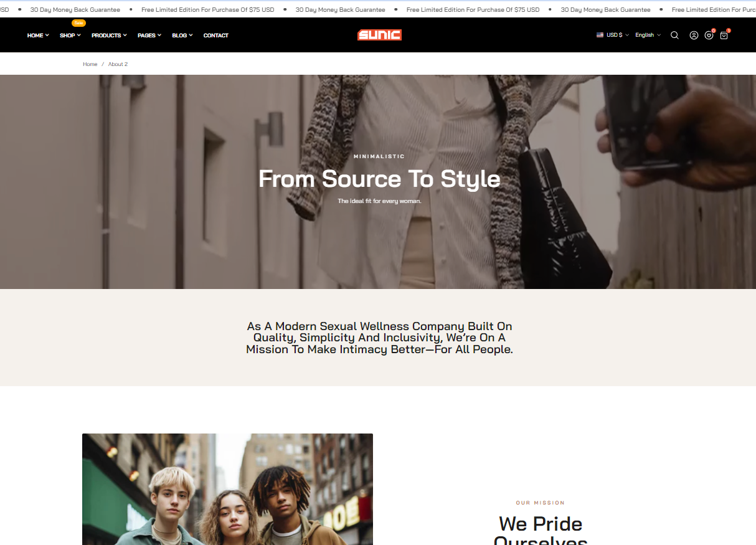The width and height of the screenshot is (756, 545).
Task: Open the search magnifier icon
Action: [674, 36]
